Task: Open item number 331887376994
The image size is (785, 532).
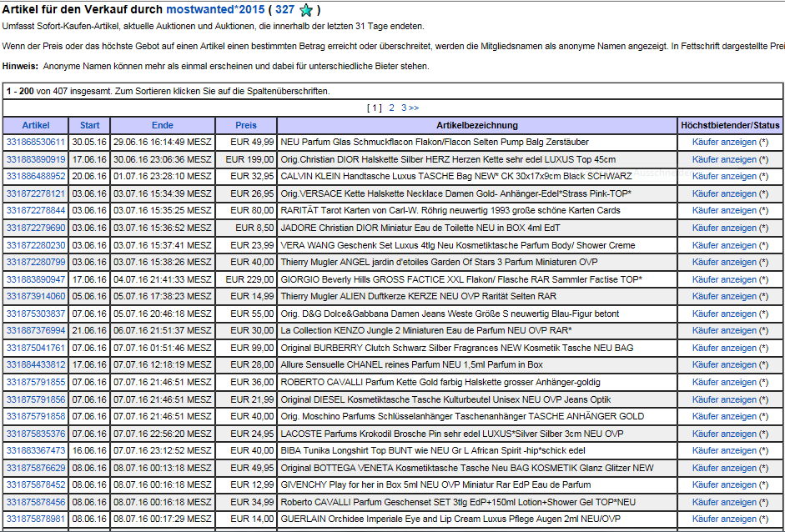Action: click(x=36, y=330)
